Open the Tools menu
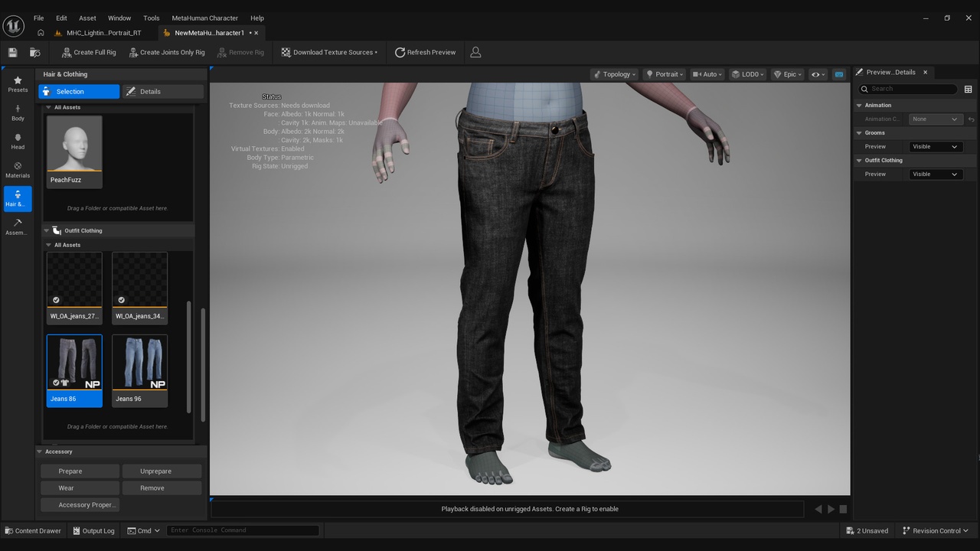The image size is (980, 551). (152, 18)
